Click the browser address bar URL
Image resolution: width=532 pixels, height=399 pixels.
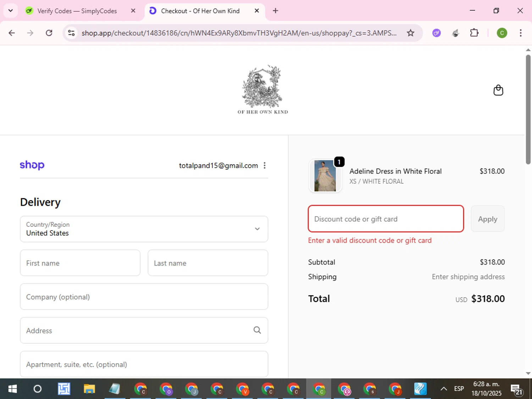239,33
